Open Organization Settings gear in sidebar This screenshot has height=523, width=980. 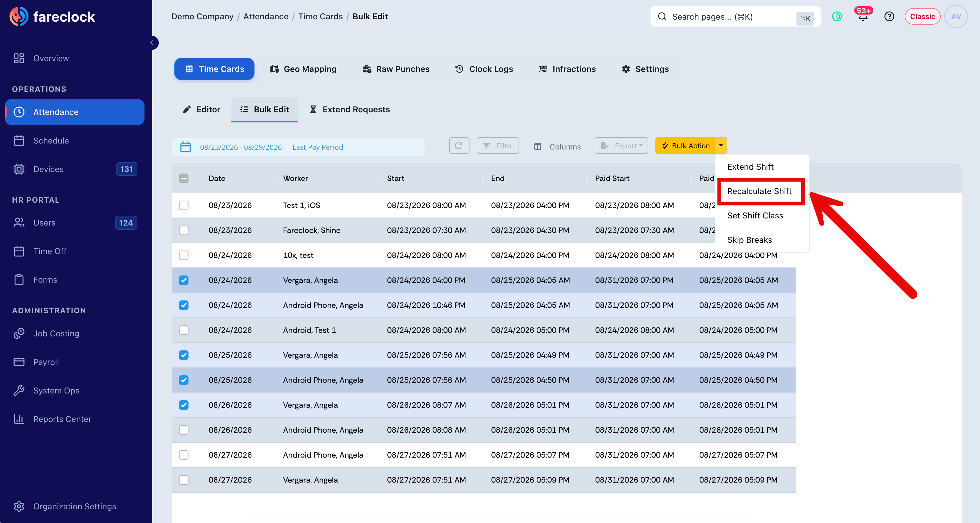pos(19,506)
